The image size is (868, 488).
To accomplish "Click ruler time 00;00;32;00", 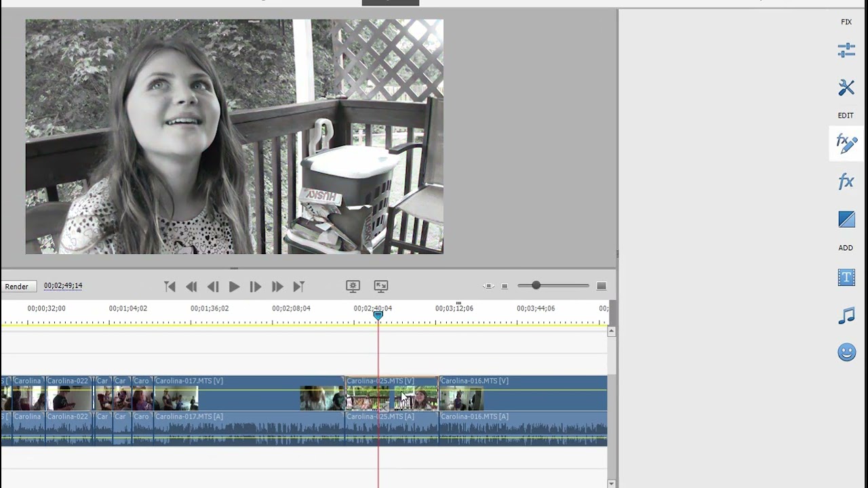I will pos(46,308).
